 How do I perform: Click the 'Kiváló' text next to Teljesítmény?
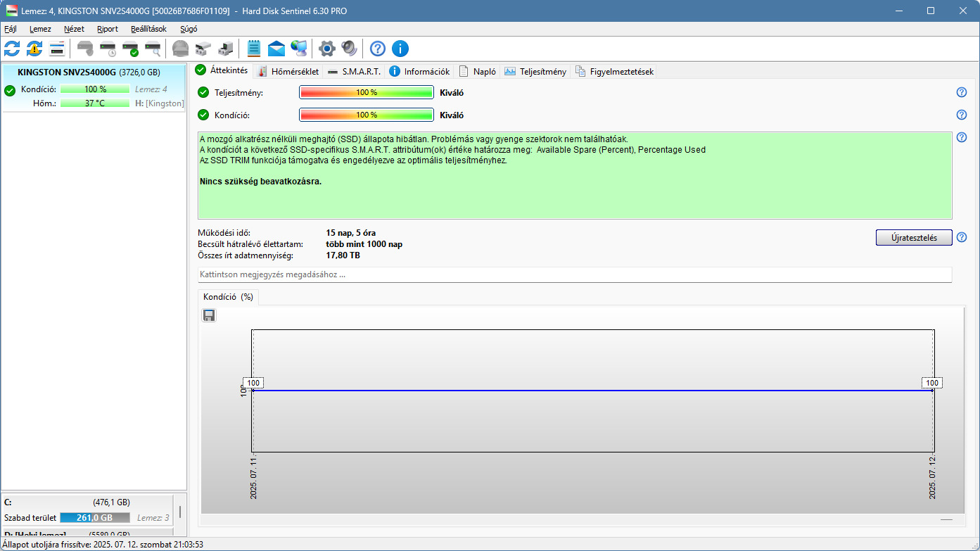452,92
